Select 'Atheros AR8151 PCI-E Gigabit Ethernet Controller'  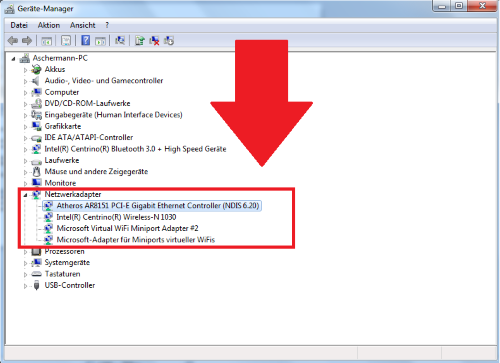click(x=158, y=206)
